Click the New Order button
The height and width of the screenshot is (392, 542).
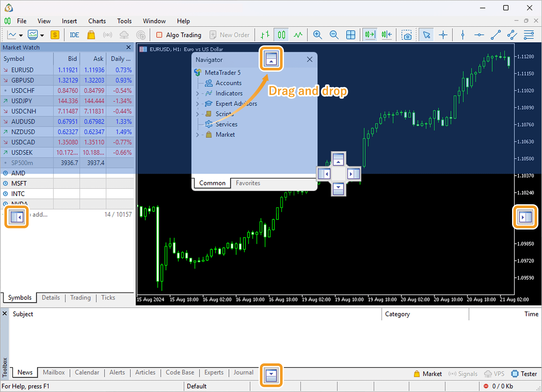coord(229,35)
